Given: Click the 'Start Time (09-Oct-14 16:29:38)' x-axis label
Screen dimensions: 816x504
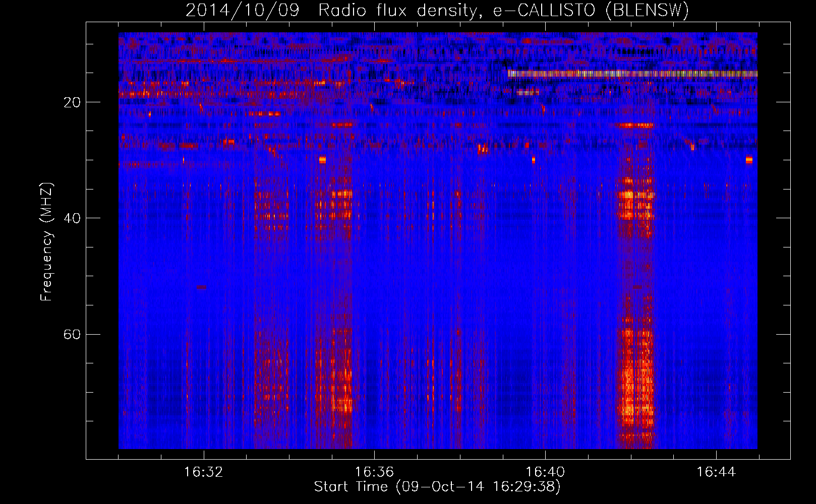Looking at the screenshot, I should point(437,487).
